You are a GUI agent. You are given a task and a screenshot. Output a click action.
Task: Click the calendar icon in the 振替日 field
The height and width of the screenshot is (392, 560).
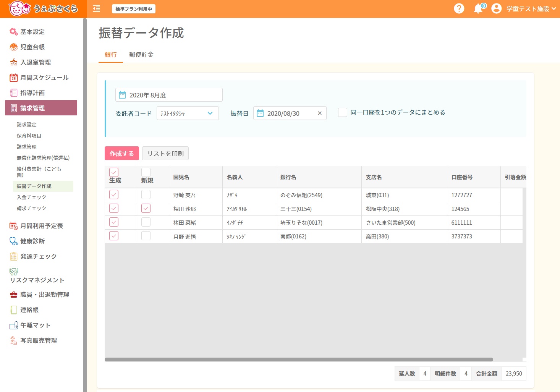point(260,113)
